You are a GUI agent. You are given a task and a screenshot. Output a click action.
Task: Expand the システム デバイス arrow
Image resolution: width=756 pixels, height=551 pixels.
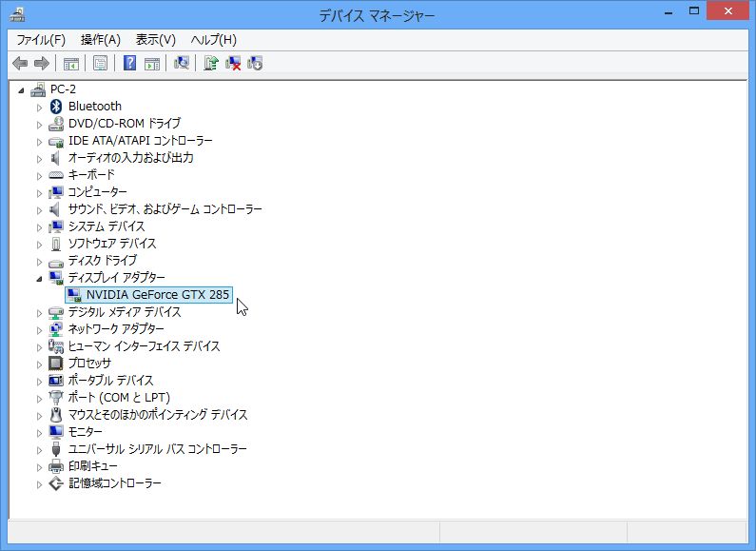(x=39, y=227)
